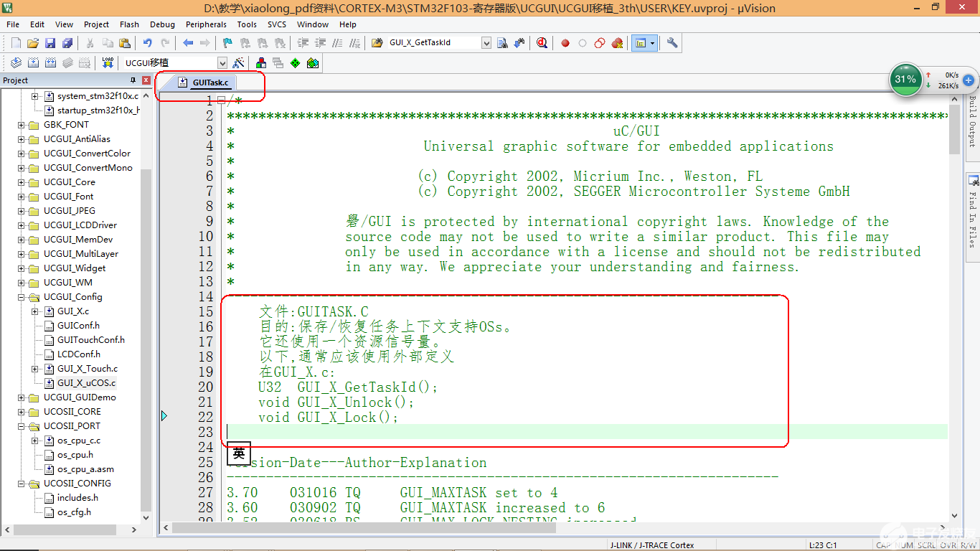Build target files icon
Screen dimensions: 980x551
(x=33, y=63)
